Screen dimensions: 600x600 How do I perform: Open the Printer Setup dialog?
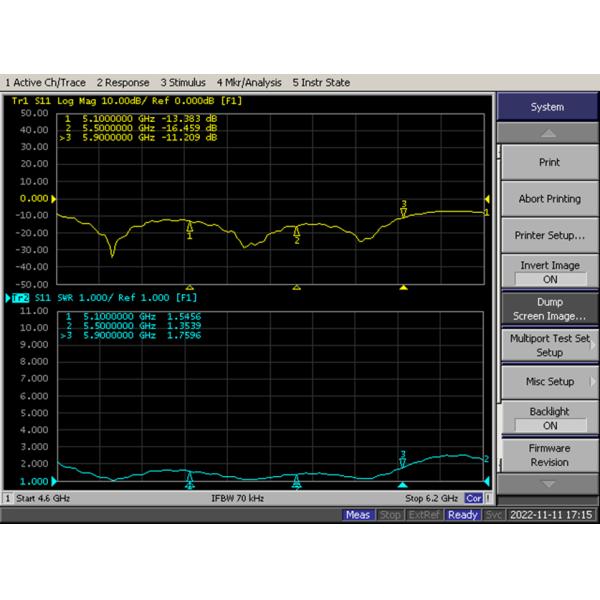click(549, 235)
